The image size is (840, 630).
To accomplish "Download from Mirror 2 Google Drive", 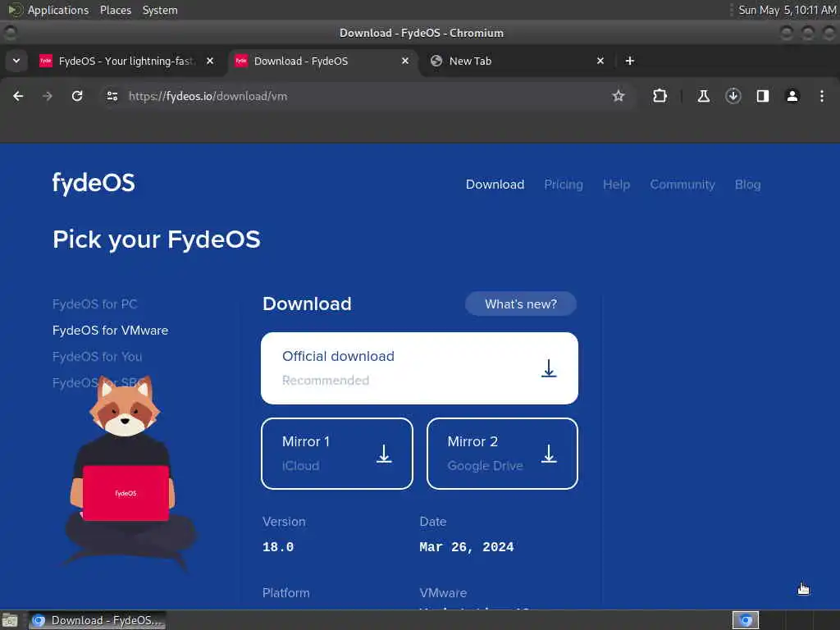I will coord(502,453).
